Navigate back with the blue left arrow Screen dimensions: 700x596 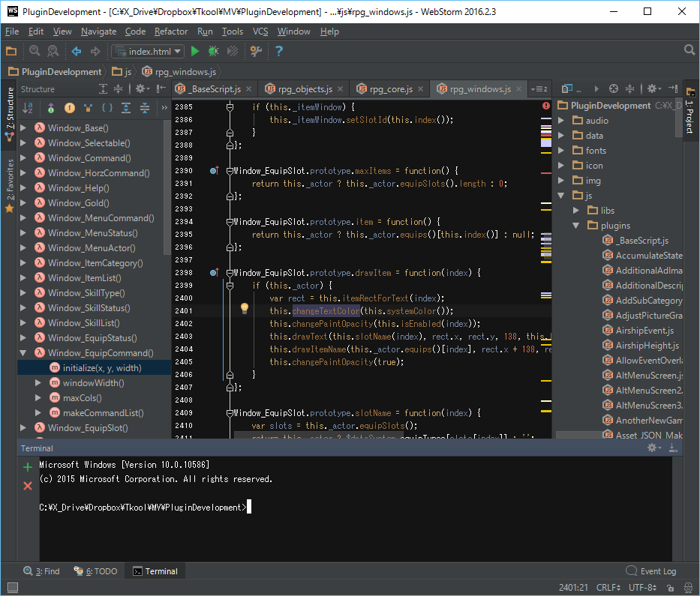(x=77, y=51)
